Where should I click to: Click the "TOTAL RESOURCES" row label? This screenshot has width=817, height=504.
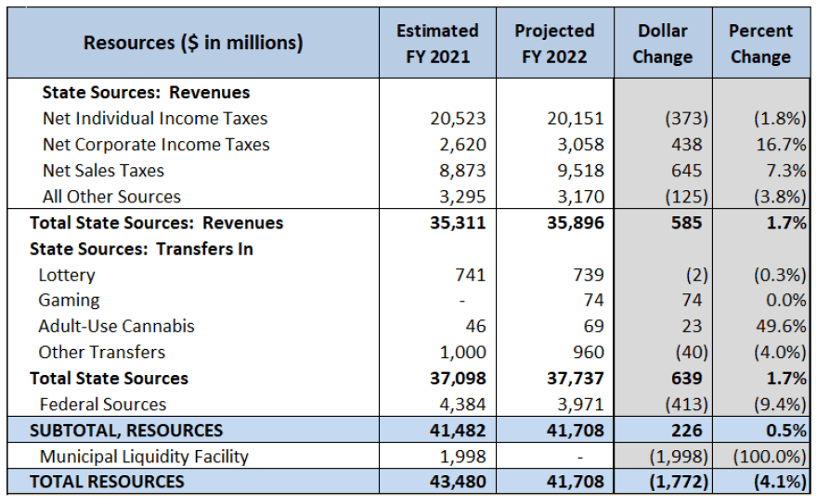(107, 482)
